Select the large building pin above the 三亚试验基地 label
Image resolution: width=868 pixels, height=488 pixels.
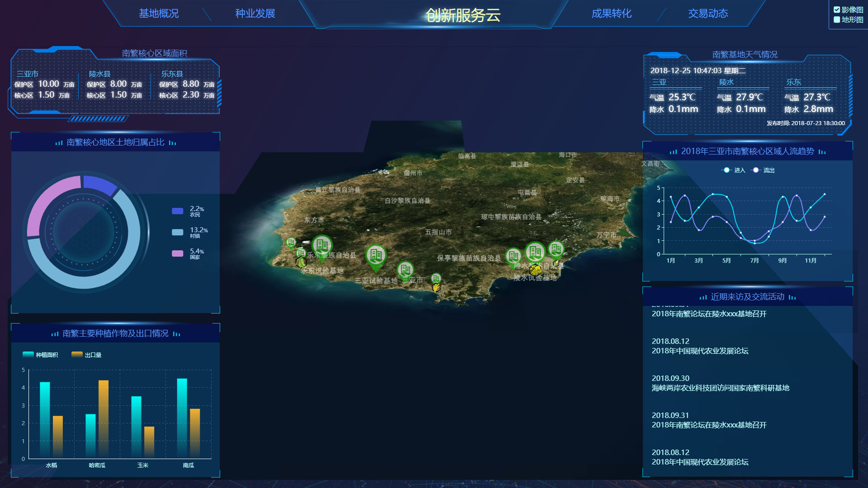[x=376, y=256]
